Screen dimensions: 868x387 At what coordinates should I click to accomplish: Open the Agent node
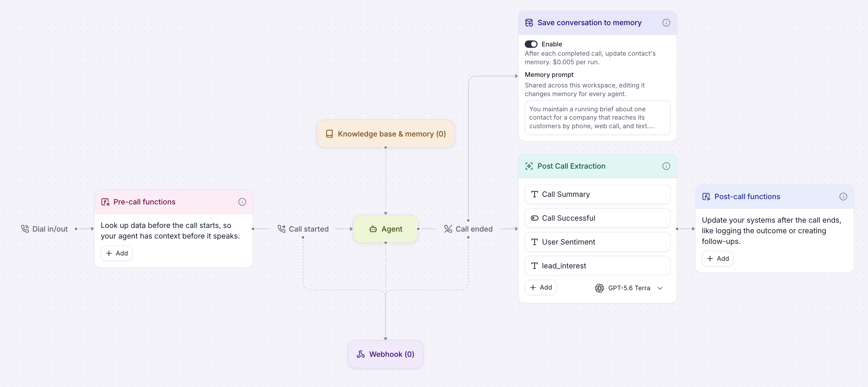pyautogui.click(x=386, y=229)
